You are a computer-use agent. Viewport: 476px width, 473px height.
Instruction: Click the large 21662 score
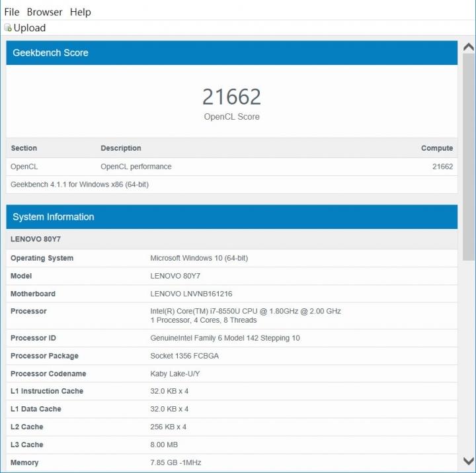pyautogui.click(x=232, y=97)
